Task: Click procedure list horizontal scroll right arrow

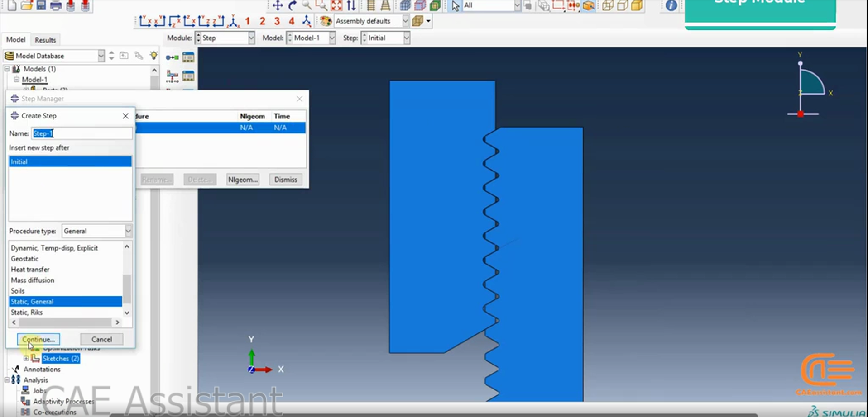Action: click(117, 322)
